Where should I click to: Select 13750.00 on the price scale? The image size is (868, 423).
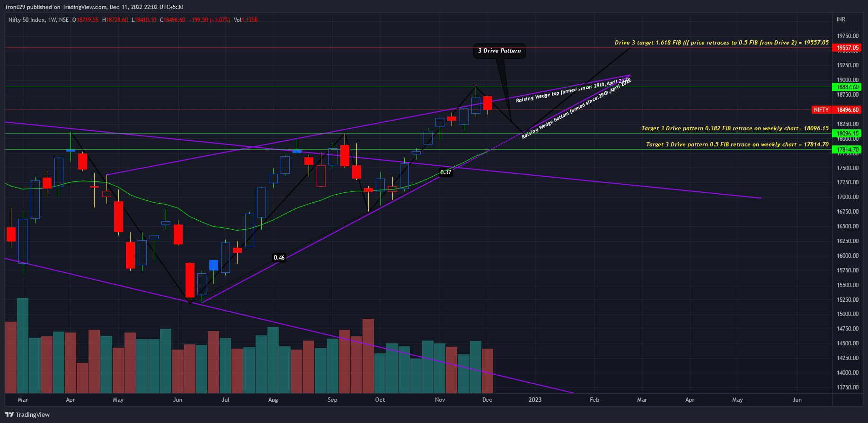pos(848,387)
